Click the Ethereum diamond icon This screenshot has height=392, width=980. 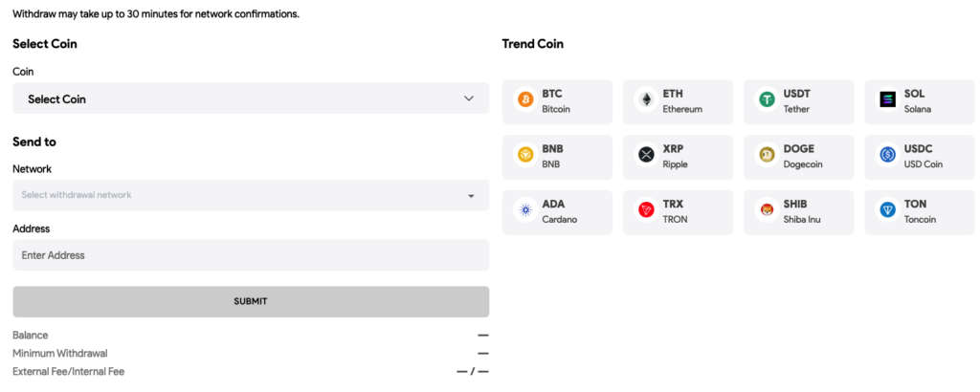pyautogui.click(x=646, y=99)
